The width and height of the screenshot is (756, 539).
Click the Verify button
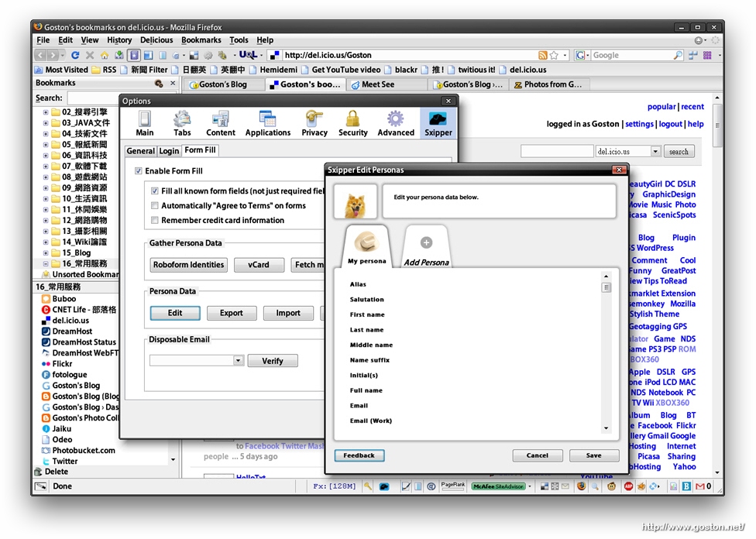click(273, 361)
